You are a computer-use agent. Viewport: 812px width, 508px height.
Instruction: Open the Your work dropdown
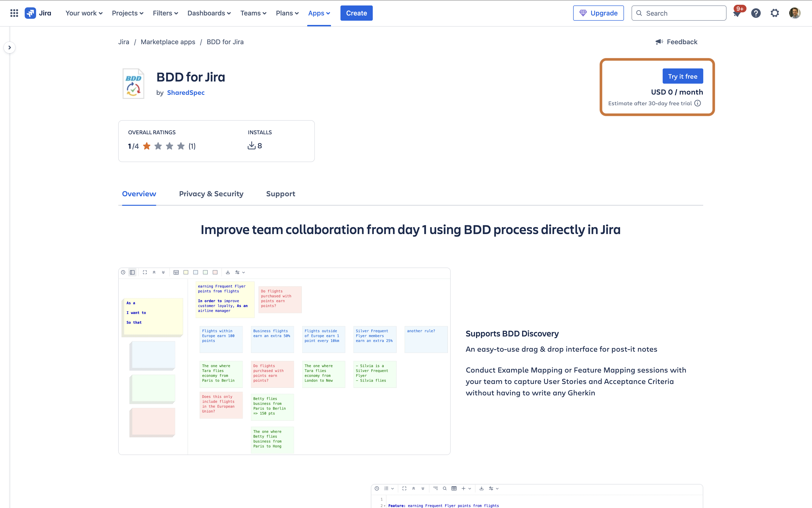(x=84, y=13)
